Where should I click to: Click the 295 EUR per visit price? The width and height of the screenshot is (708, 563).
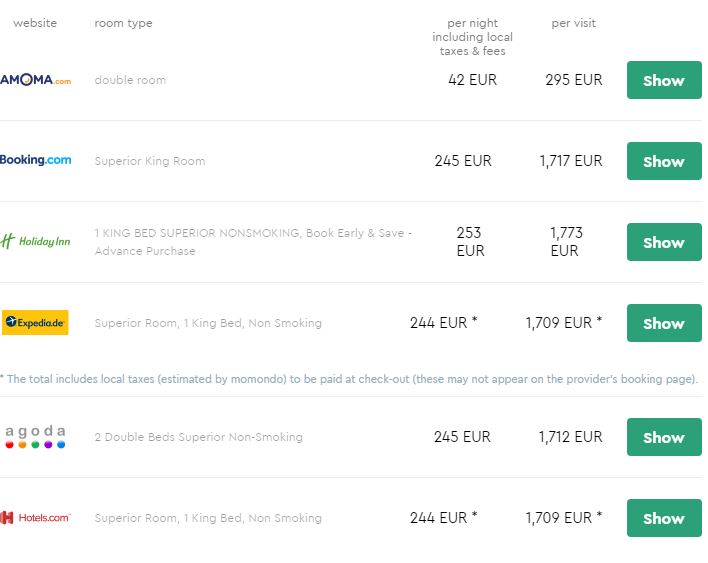573,80
